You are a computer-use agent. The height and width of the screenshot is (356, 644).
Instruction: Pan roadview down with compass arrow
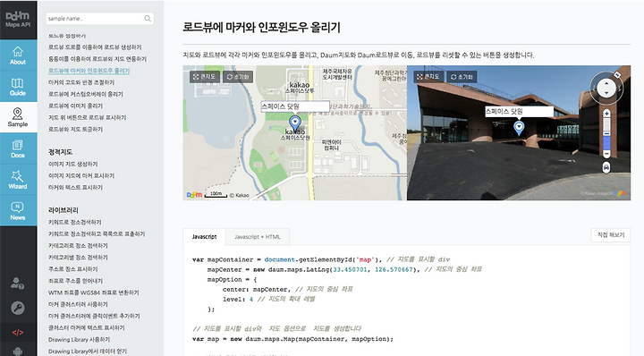click(x=606, y=93)
